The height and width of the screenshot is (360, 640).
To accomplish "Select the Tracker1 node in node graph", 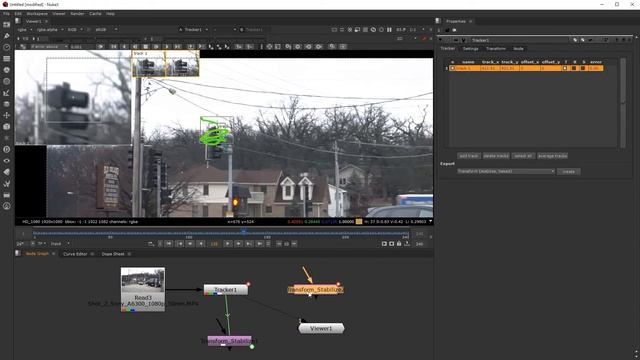I will pos(226,290).
